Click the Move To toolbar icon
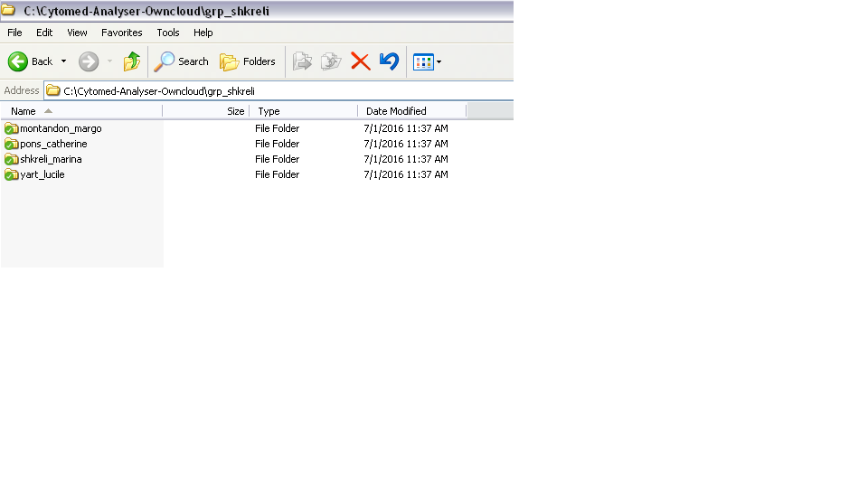The height and width of the screenshot is (488, 868). (302, 61)
